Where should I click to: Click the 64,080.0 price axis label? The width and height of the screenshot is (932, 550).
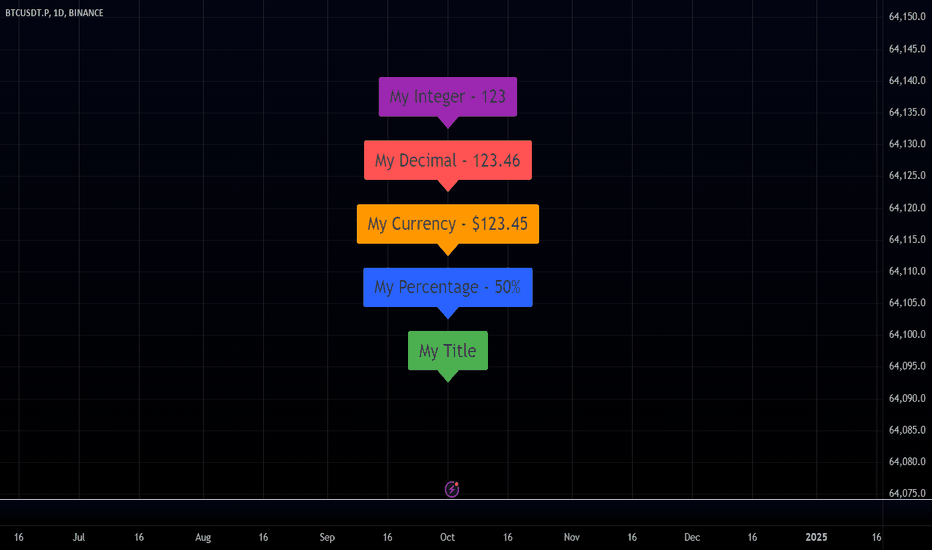click(x=907, y=461)
